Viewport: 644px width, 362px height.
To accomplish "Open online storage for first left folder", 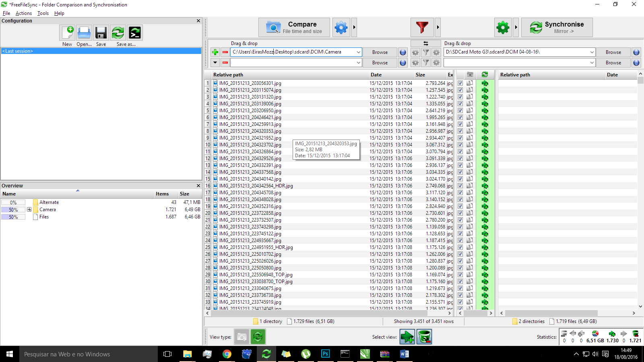I will point(403,52).
